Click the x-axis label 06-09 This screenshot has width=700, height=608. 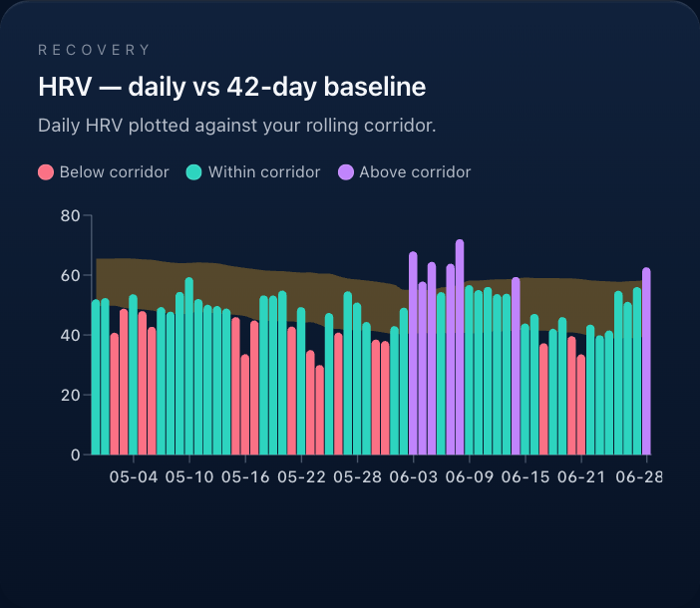[470, 477]
